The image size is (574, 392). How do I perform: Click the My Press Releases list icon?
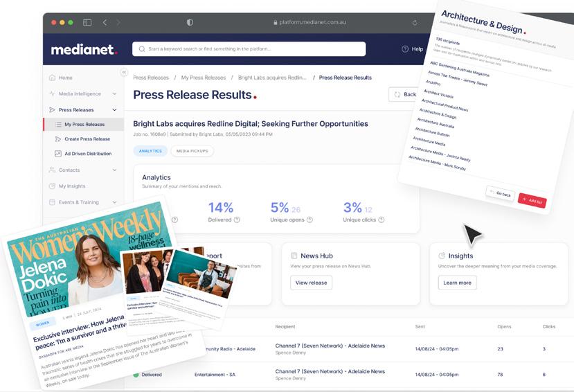click(x=58, y=125)
